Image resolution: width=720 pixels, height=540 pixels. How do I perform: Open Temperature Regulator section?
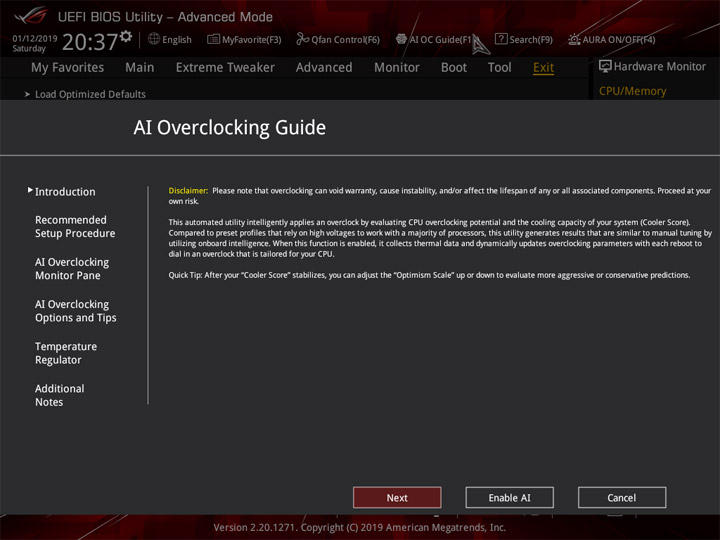point(66,353)
